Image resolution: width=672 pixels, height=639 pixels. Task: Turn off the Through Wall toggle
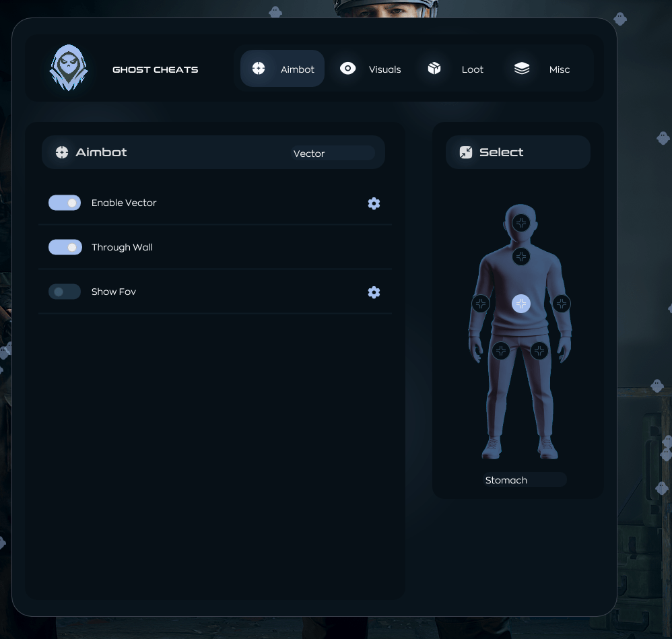tap(65, 247)
